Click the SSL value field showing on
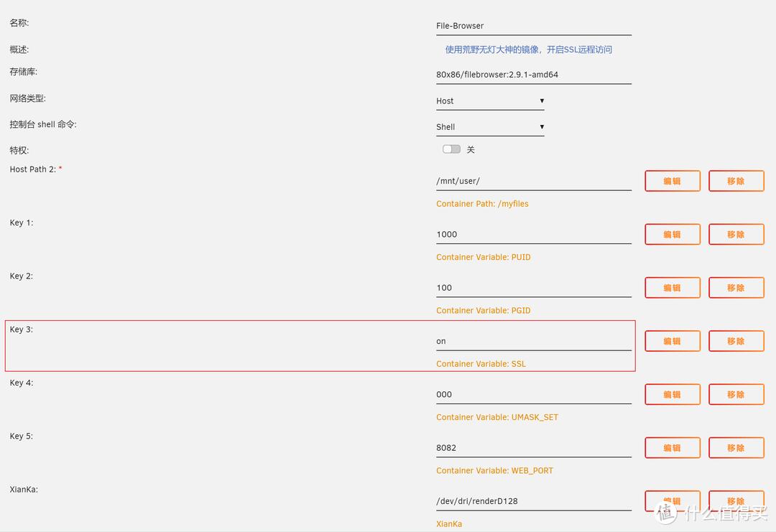This screenshot has height=532, width=776. point(533,341)
